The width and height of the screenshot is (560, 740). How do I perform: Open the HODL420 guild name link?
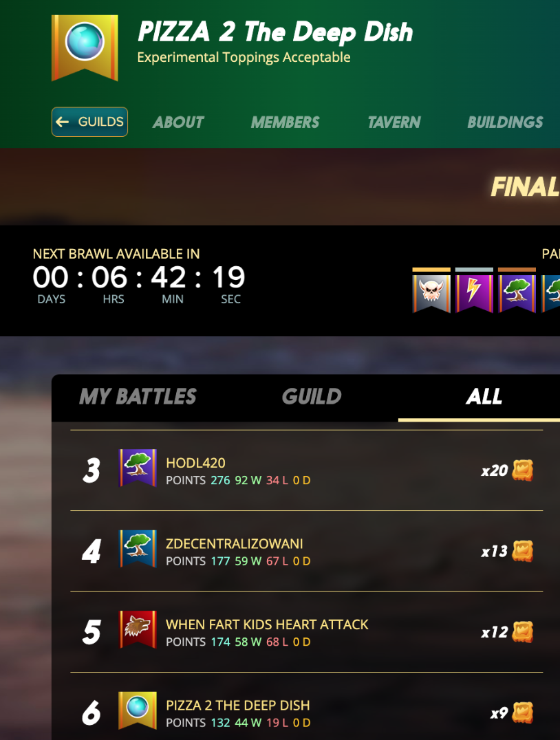(x=195, y=463)
